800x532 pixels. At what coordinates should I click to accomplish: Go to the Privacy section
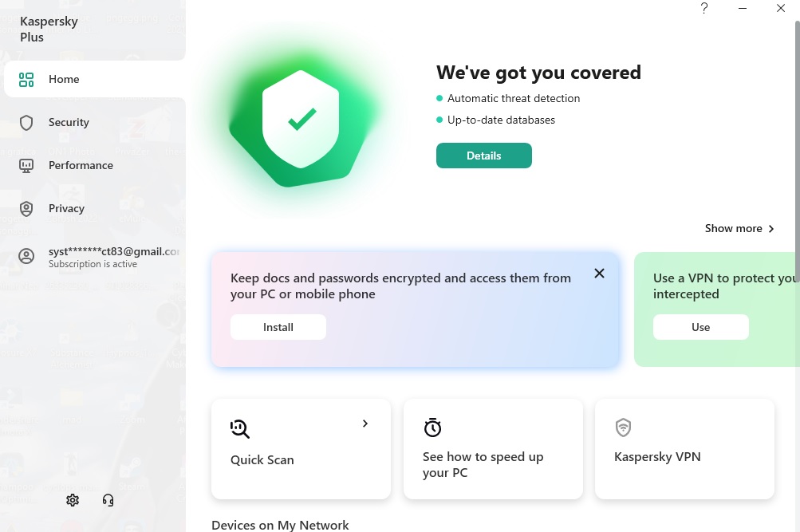click(x=95, y=208)
